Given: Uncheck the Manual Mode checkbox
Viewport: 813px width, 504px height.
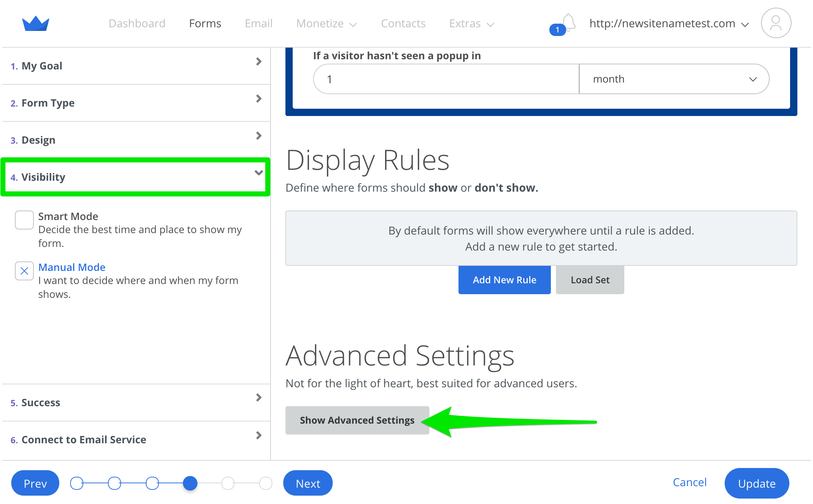Looking at the screenshot, I should [x=24, y=271].
